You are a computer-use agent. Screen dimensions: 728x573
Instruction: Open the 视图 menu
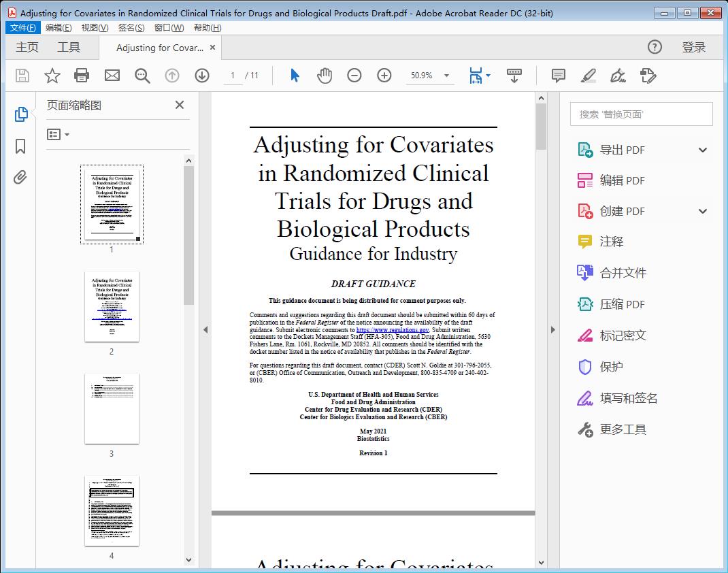(95, 27)
